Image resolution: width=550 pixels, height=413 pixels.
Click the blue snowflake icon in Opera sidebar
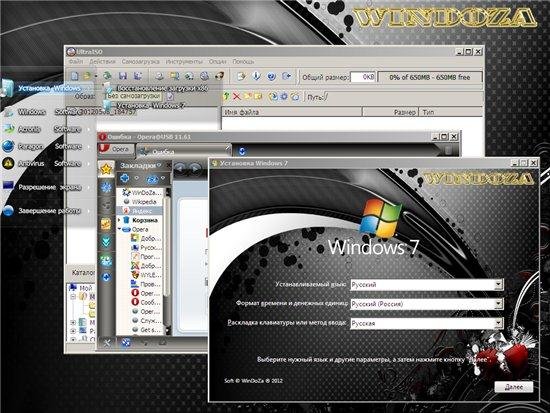pyautogui.click(x=106, y=187)
